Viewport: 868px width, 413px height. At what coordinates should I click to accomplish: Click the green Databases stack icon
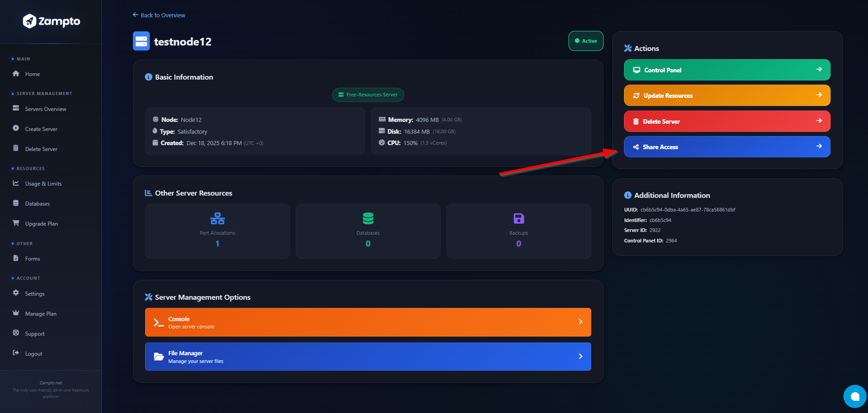click(368, 219)
